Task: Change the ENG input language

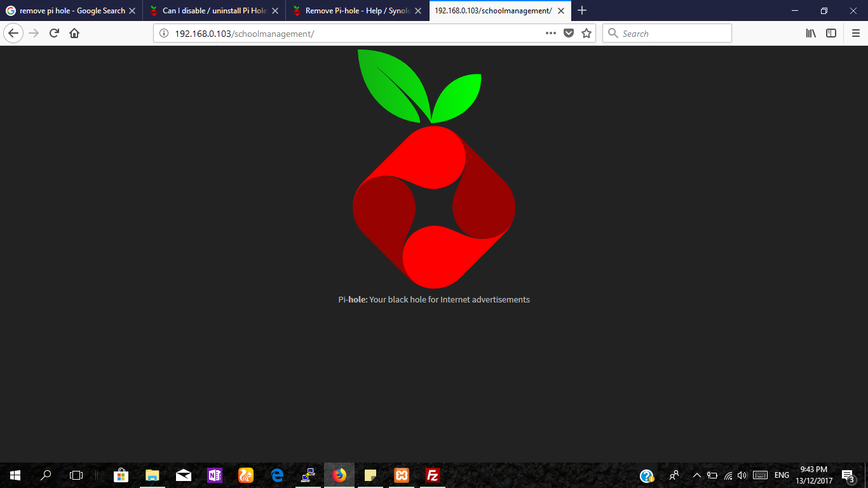Action: [782, 475]
